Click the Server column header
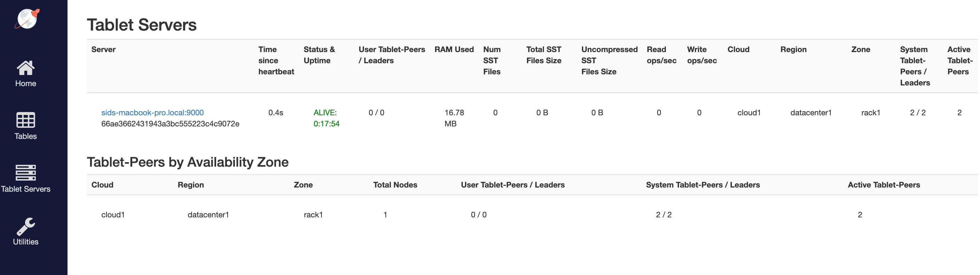 tap(103, 49)
